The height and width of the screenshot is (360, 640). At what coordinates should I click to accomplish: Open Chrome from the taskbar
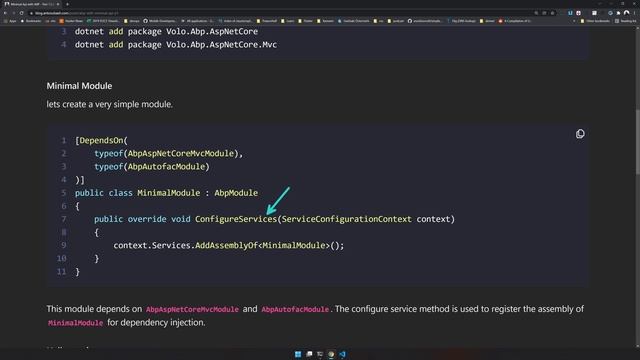[x=331, y=354]
